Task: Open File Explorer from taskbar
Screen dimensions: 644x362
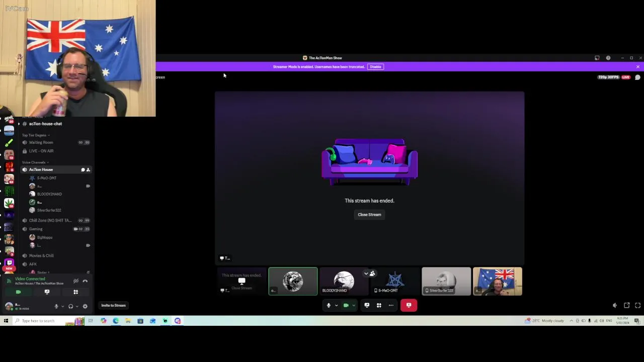Action: pyautogui.click(x=128, y=321)
